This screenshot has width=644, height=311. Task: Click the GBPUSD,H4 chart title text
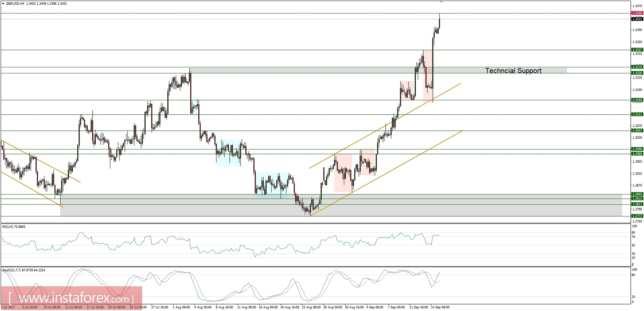point(15,4)
